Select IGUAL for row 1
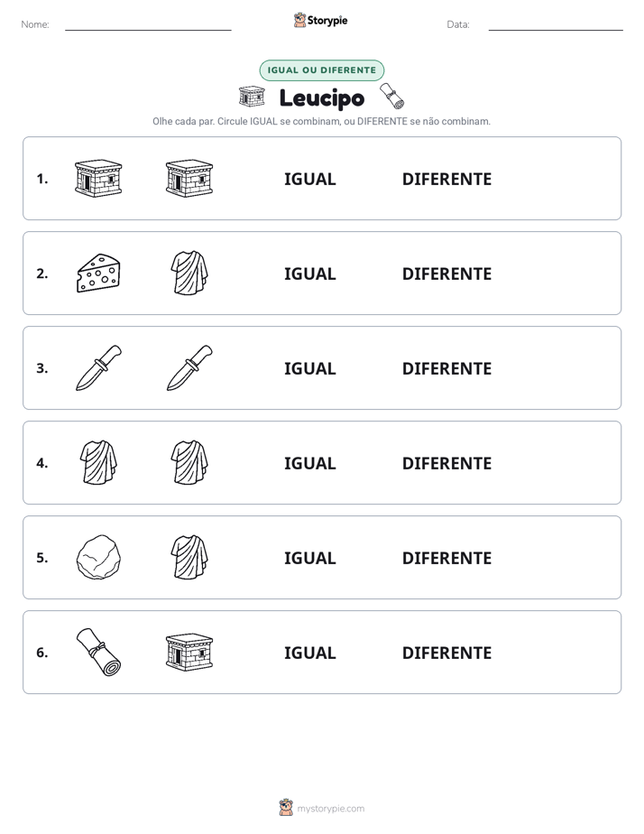Image resolution: width=644 pixels, height=834 pixels. pyautogui.click(x=309, y=180)
